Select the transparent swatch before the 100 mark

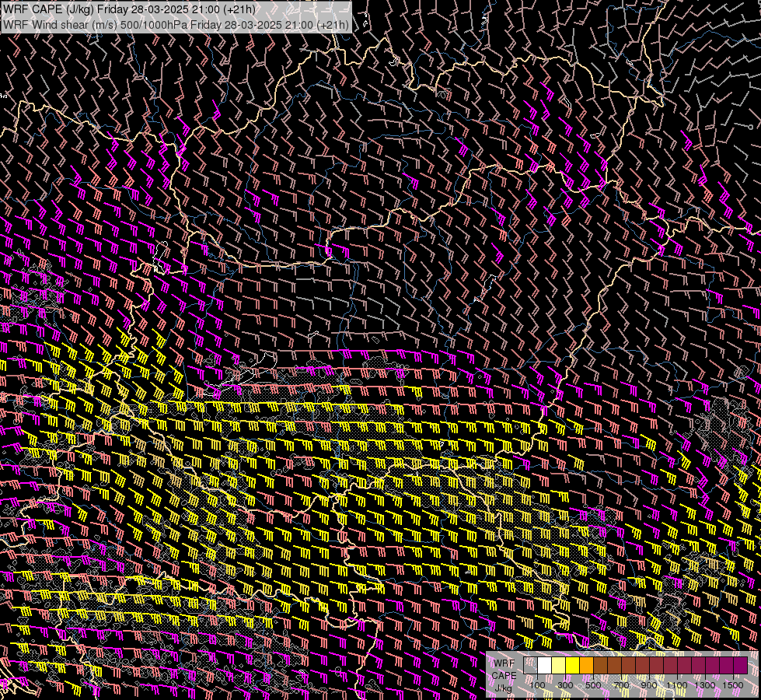(x=530, y=666)
